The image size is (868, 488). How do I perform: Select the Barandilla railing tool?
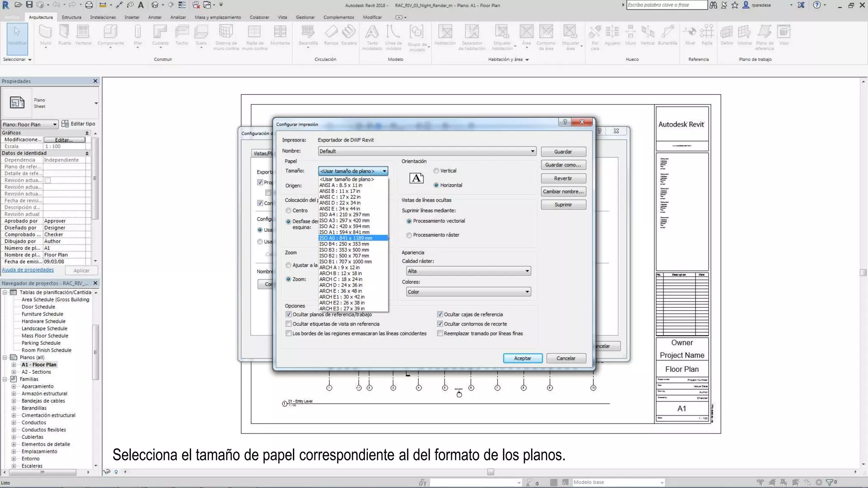coord(308,35)
